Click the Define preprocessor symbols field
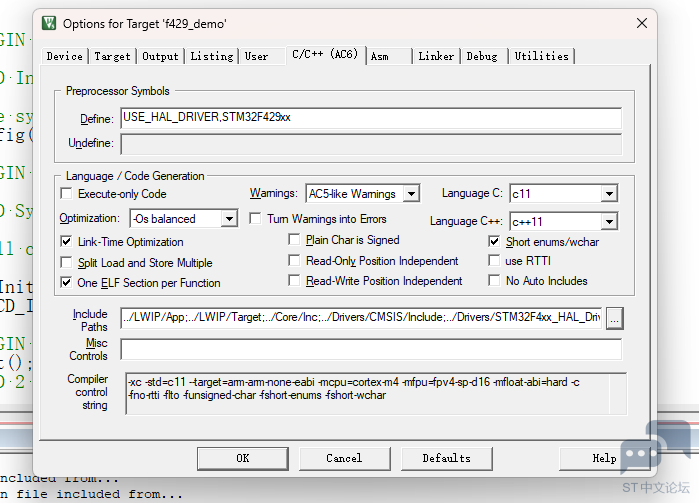The image size is (699, 503). (371, 118)
